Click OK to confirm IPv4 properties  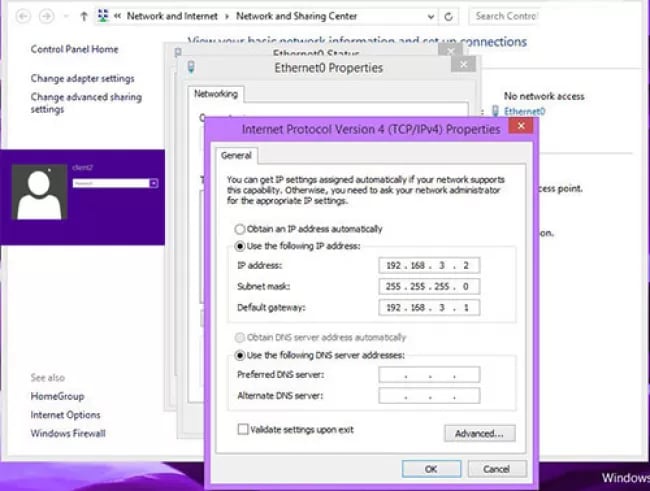tap(431, 469)
